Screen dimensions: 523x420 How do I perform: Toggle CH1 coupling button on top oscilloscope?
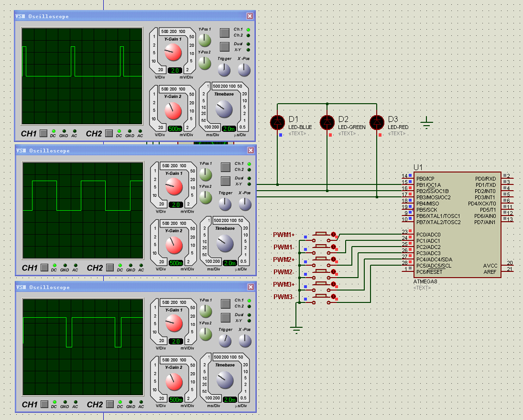44,133
